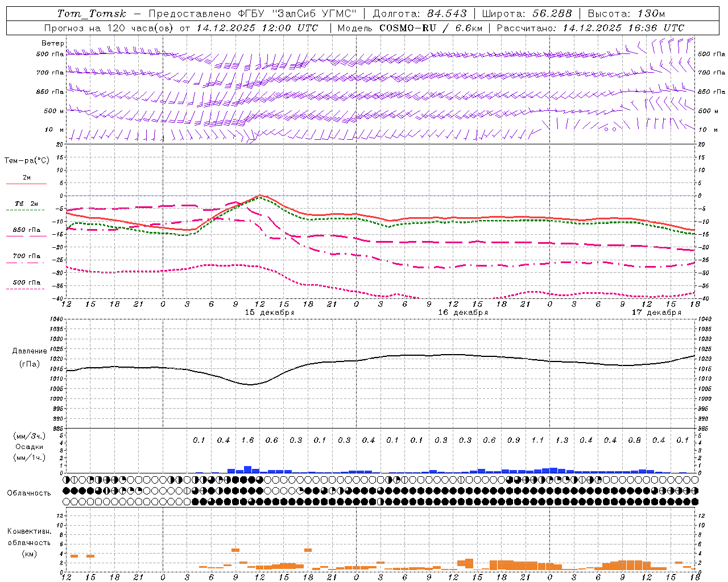Click the '17 декабря' date label

[x=656, y=313]
